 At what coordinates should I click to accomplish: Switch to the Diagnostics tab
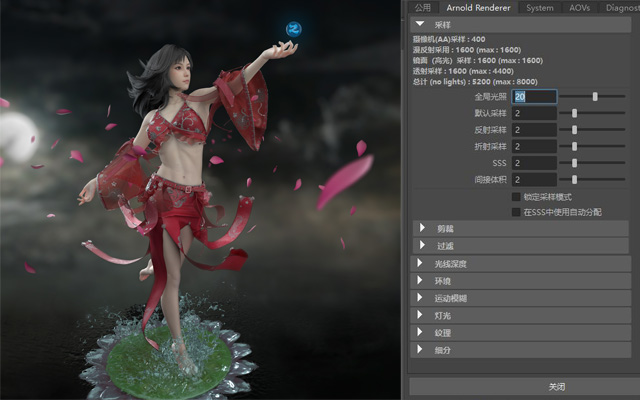[x=621, y=8]
